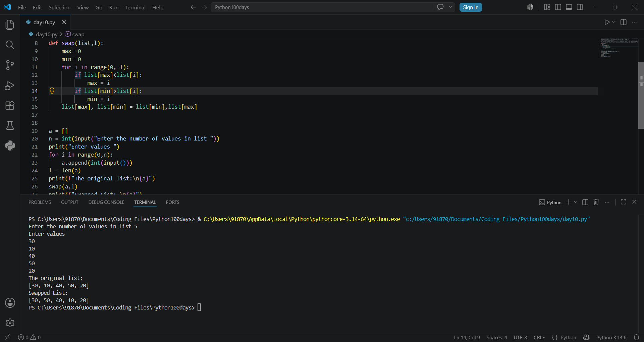This screenshot has width=644, height=342.
Task: Toggle the primary side bar
Action: (558, 7)
